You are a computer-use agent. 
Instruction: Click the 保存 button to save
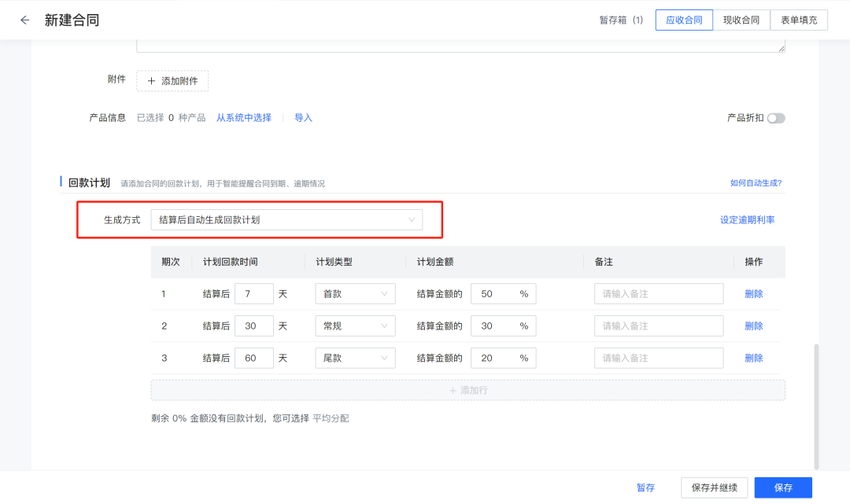(x=783, y=487)
